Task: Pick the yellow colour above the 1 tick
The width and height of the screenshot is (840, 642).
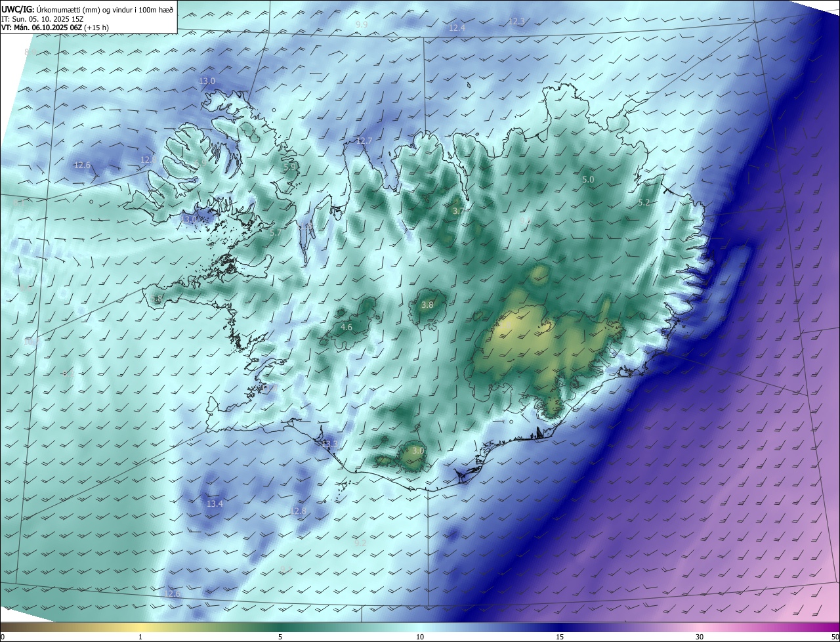Action: pyautogui.click(x=140, y=627)
